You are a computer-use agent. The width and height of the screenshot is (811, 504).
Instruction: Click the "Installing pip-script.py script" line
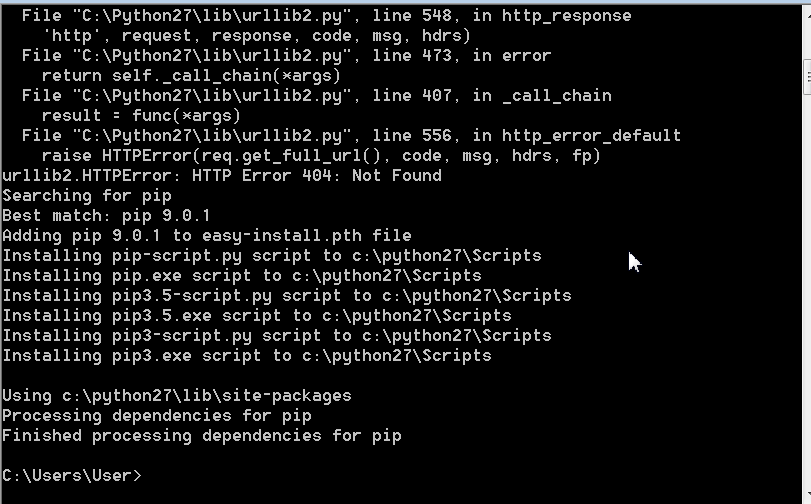pyautogui.click(x=271, y=255)
